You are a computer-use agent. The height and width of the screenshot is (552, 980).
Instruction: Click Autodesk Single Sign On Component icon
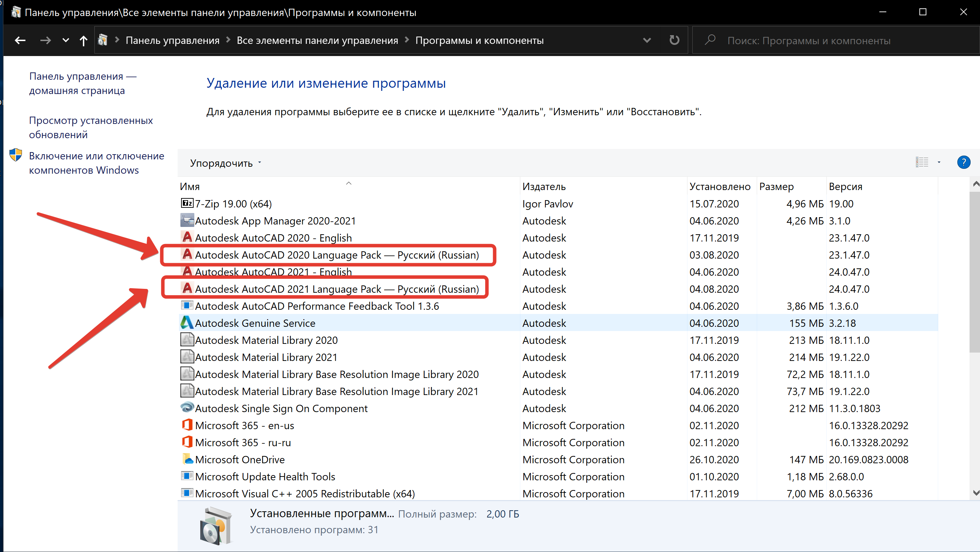187,408
